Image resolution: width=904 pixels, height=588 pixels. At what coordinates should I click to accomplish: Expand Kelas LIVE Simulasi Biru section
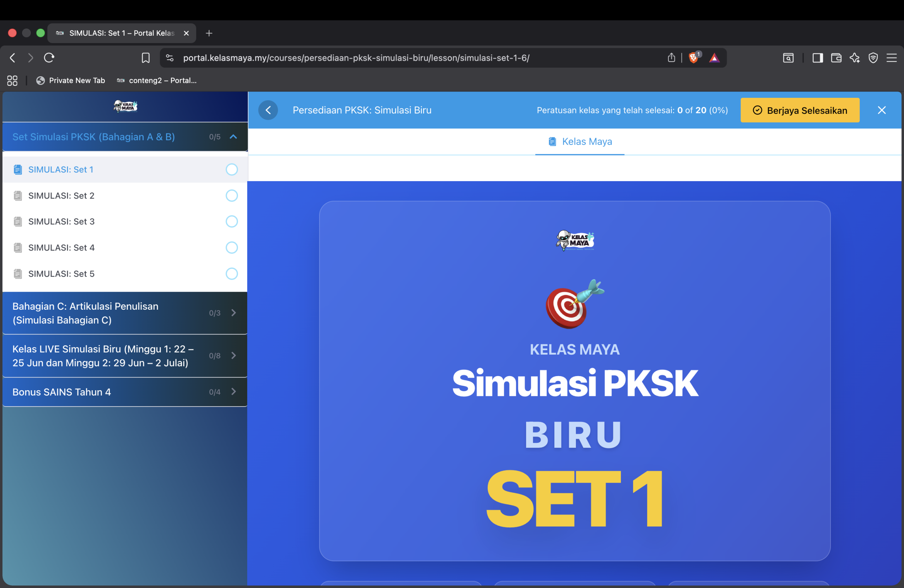[125, 356]
